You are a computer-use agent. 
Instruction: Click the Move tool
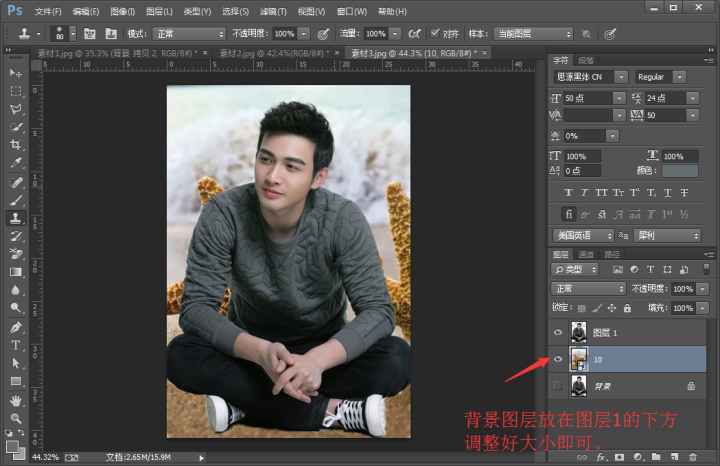click(16, 73)
